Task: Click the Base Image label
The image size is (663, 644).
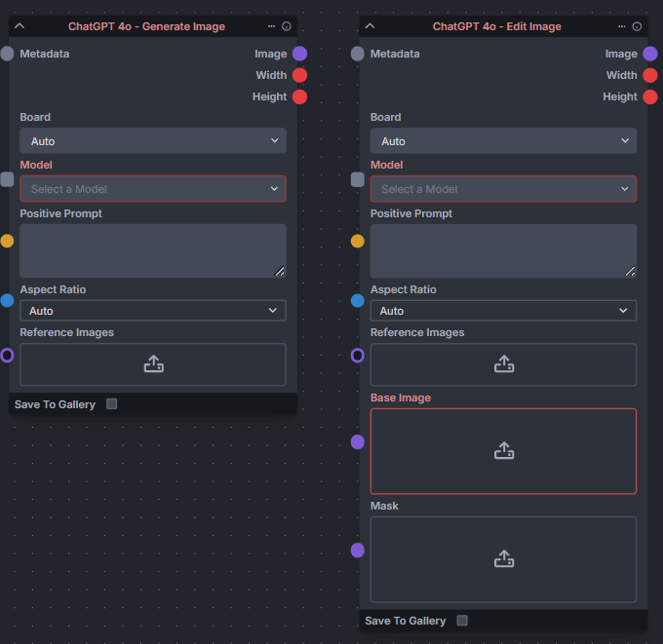Action: [x=401, y=398]
